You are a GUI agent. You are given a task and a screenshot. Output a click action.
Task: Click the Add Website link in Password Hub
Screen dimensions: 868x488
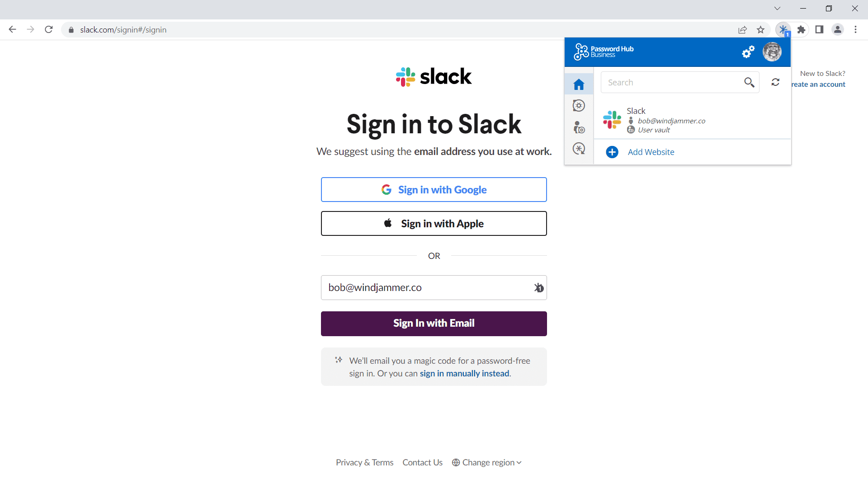point(651,151)
